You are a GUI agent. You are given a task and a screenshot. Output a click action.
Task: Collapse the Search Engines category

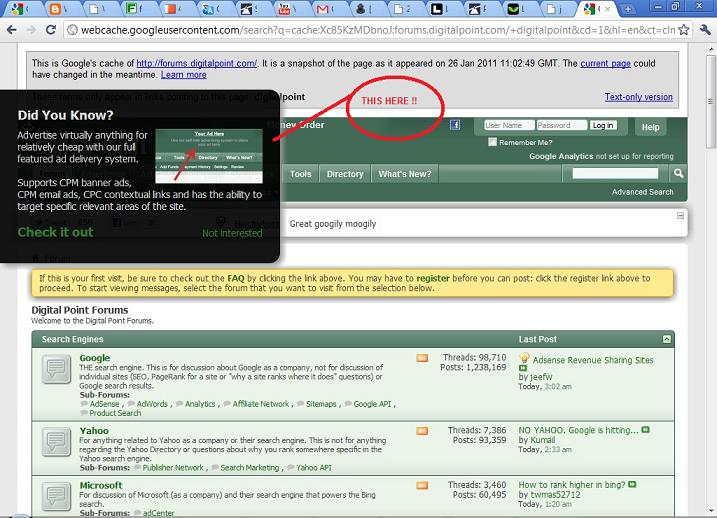[x=667, y=339]
